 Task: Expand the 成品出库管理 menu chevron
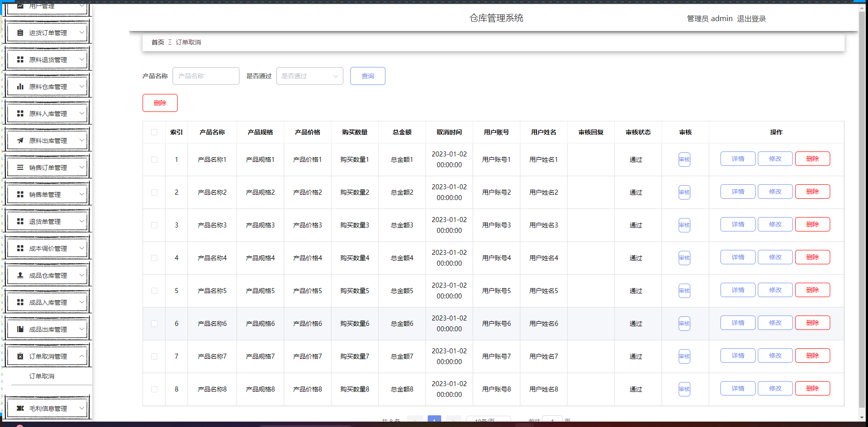tap(82, 329)
